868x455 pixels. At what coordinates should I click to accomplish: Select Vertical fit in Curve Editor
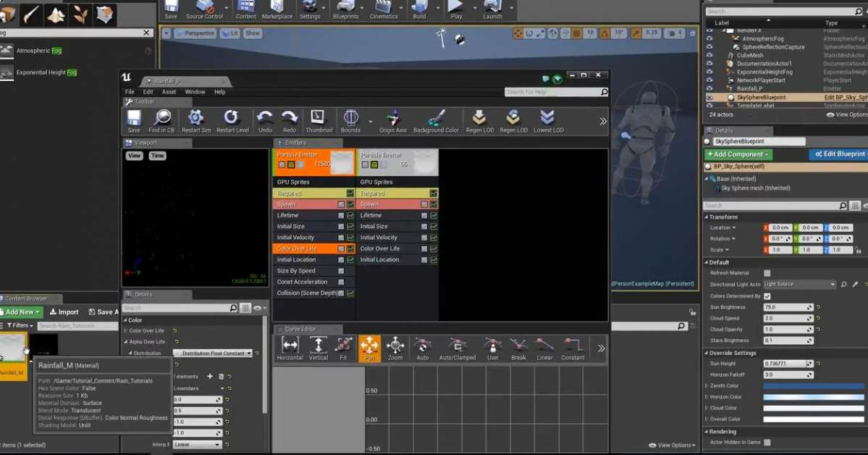point(319,348)
